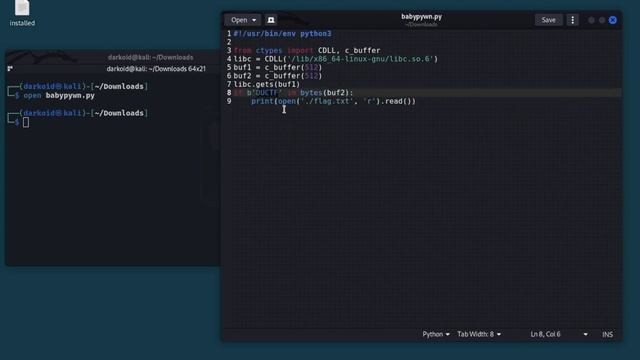Save the babypywn.py file
Viewport: 640px width, 360px height.
(548, 20)
